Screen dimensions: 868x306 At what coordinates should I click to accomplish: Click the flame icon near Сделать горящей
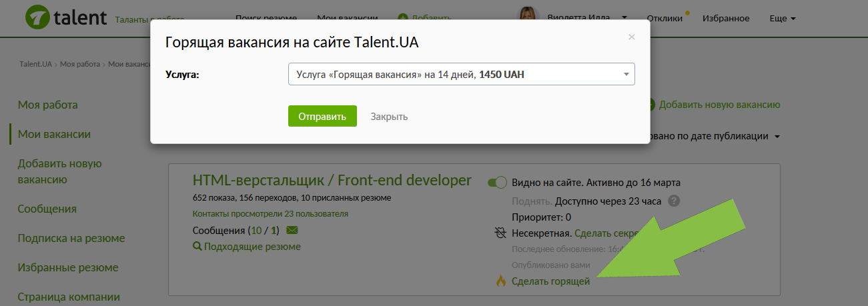500,281
